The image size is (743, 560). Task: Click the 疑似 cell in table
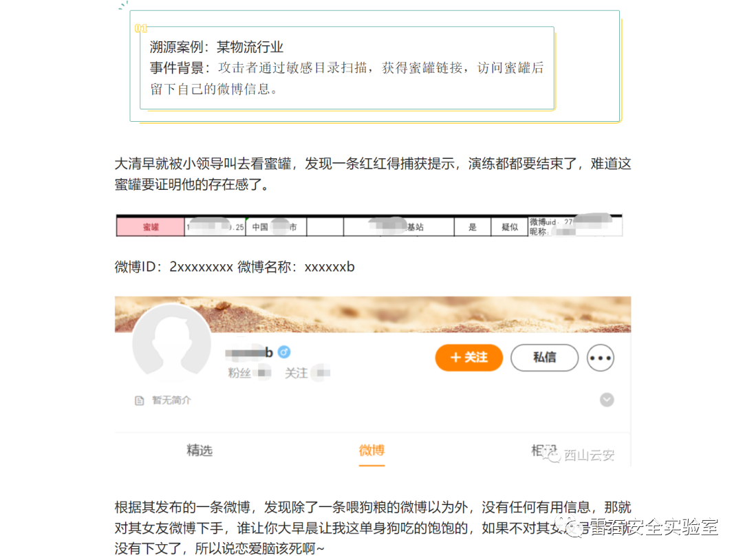pyautogui.click(x=509, y=227)
